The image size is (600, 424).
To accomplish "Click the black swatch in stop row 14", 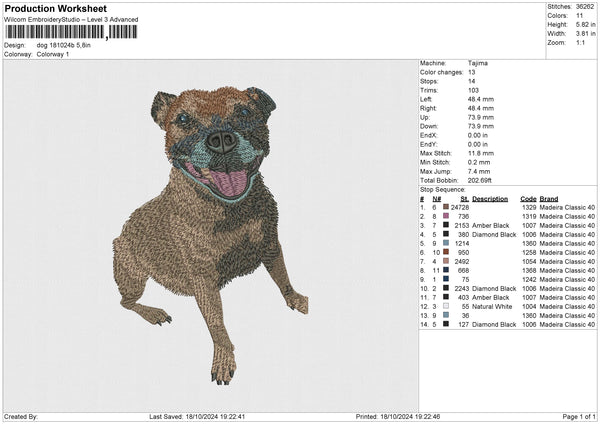I will point(446,324).
